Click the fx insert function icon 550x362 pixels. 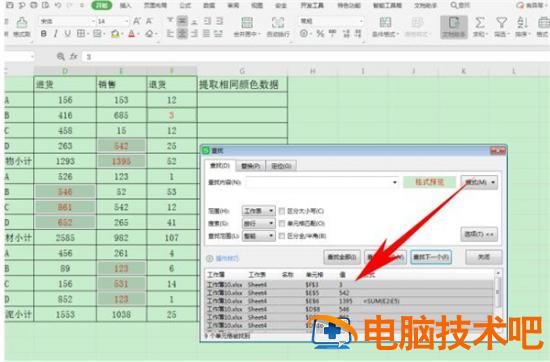click(x=73, y=56)
